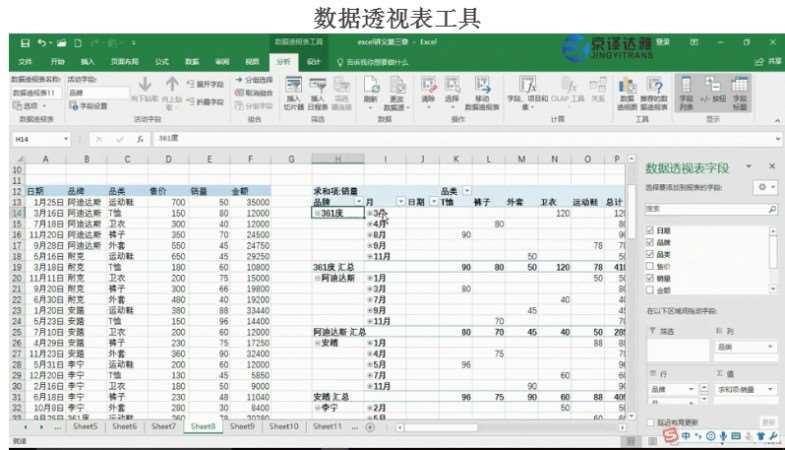Click the Change Data Source (更改数据源) icon
The image size is (785, 450).
pos(398,85)
